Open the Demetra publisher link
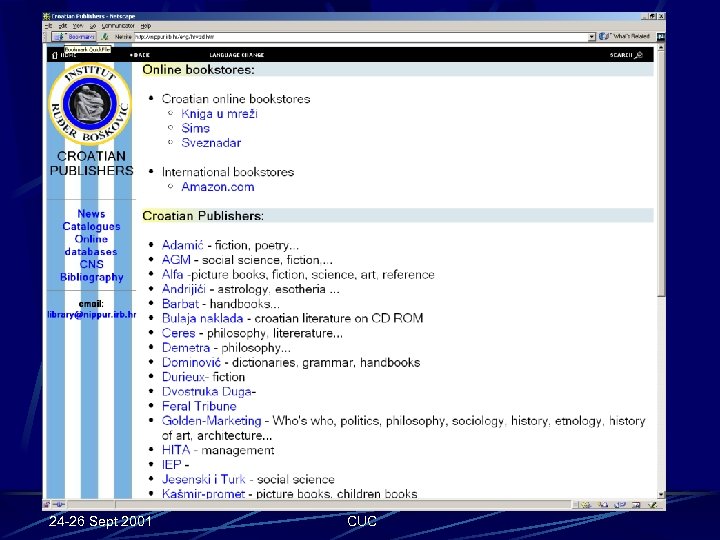This screenshot has height=540, width=720. (186, 348)
